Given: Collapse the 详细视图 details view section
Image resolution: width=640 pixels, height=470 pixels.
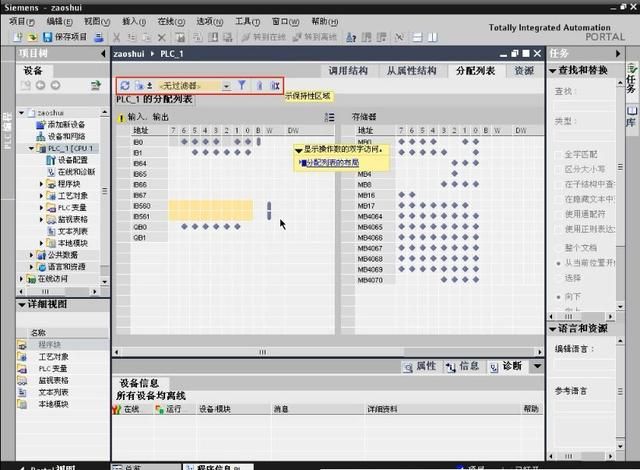Looking at the screenshot, I should pos(22,304).
